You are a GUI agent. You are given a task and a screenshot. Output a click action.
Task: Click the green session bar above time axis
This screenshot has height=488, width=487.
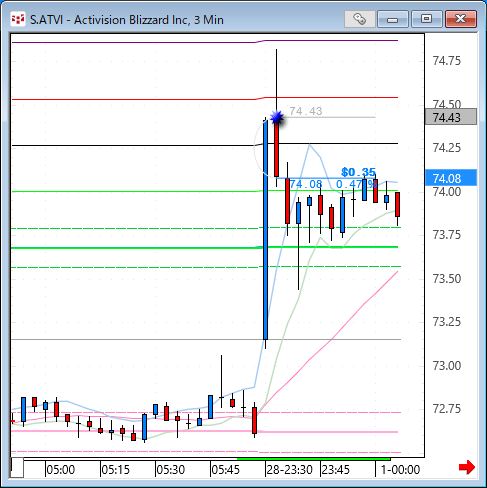(x=313, y=459)
